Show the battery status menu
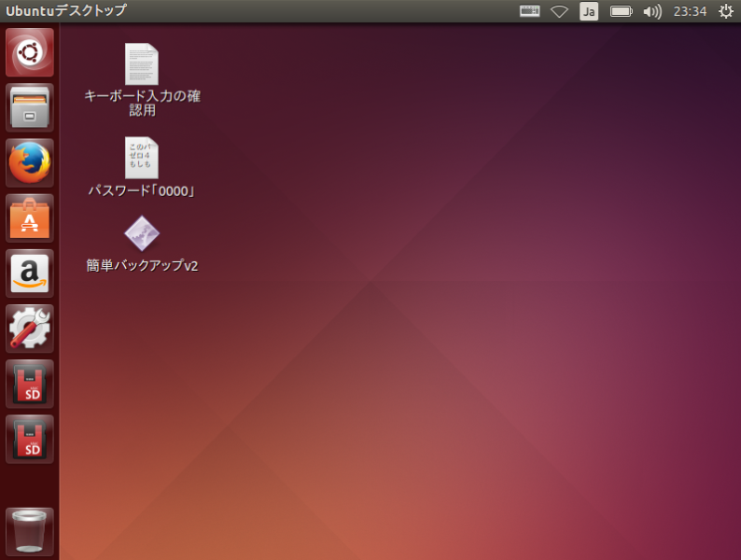The height and width of the screenshot is (560, 741). [621, 11]
